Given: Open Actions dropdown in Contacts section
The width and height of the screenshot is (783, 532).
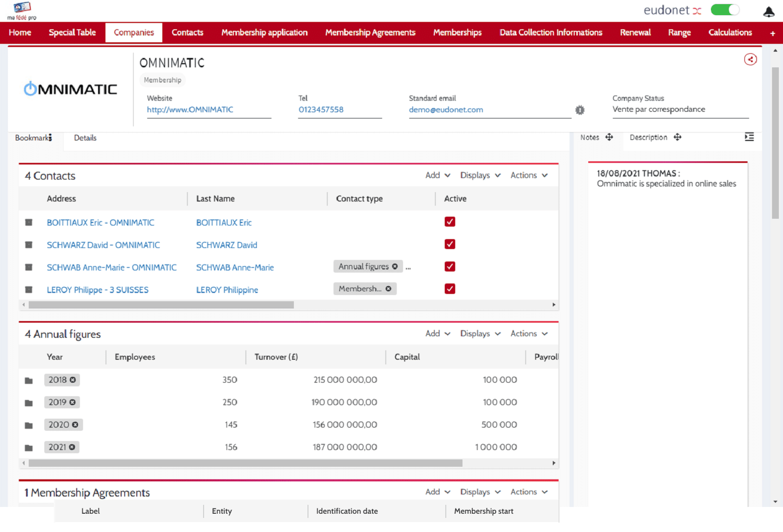Looking at the screenshot, I should point(529,175).
